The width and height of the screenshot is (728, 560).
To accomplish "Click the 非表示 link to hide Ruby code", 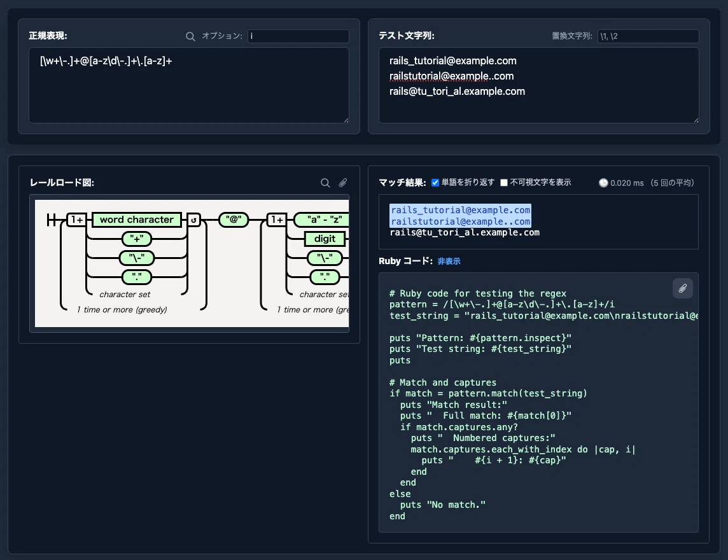I will 449,261.
